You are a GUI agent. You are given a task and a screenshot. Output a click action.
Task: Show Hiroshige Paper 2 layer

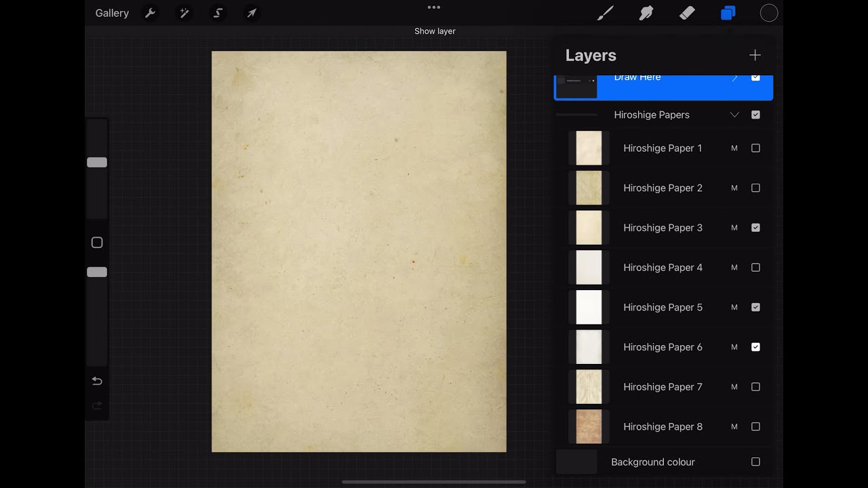pyautogui.click(x=755, y=188)
